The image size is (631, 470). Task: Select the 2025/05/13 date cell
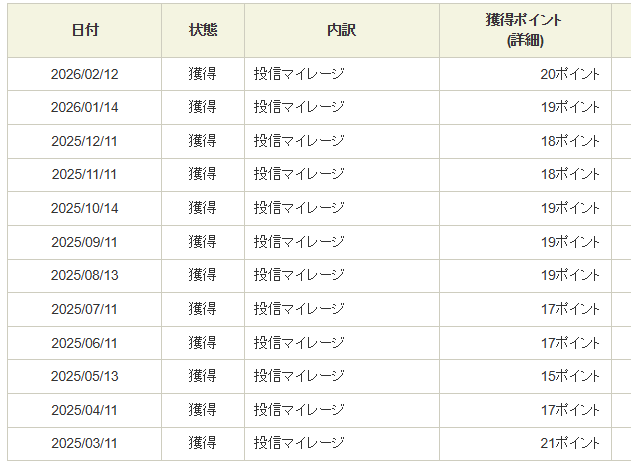coord(85,376)
